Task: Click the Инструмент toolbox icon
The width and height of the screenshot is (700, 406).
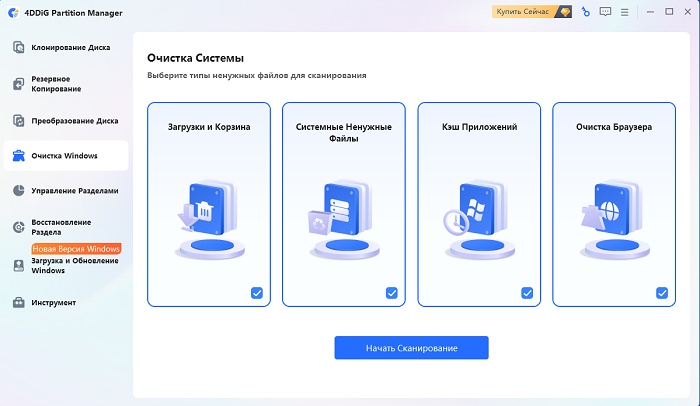Action: point(18,302)
